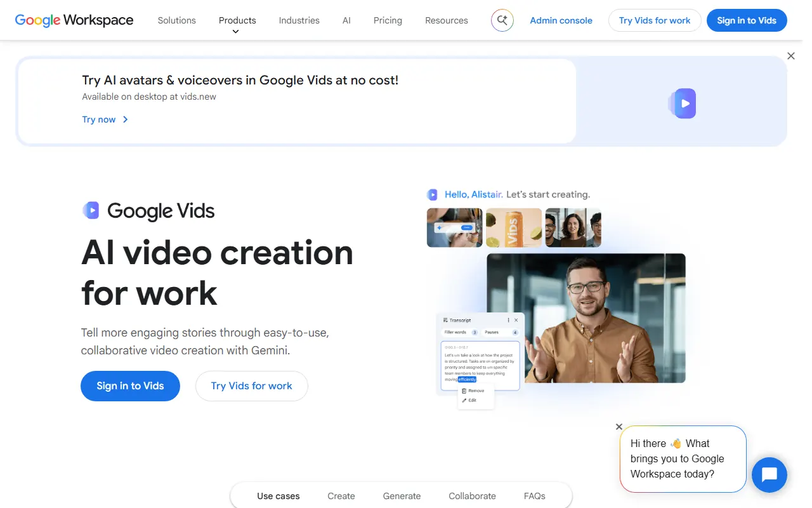Select the Generate tab
Viewport: 812px width, 508px height.
[402, 496]
